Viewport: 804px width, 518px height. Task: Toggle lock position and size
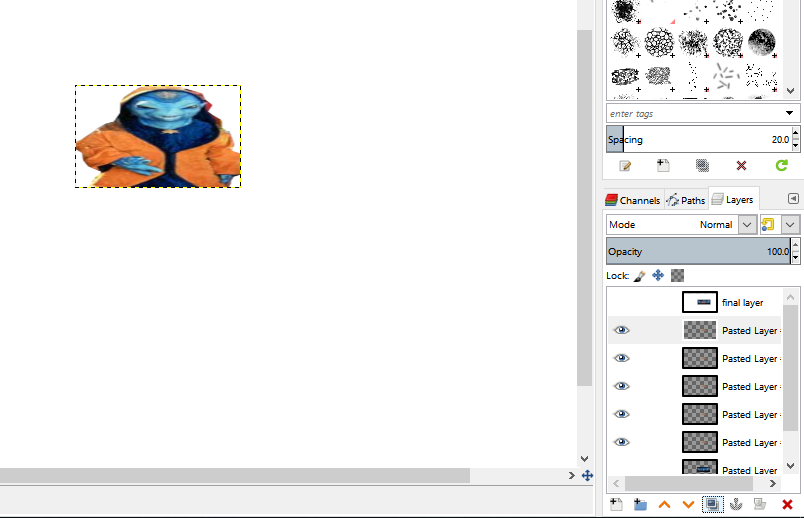(x=658, y=275)
